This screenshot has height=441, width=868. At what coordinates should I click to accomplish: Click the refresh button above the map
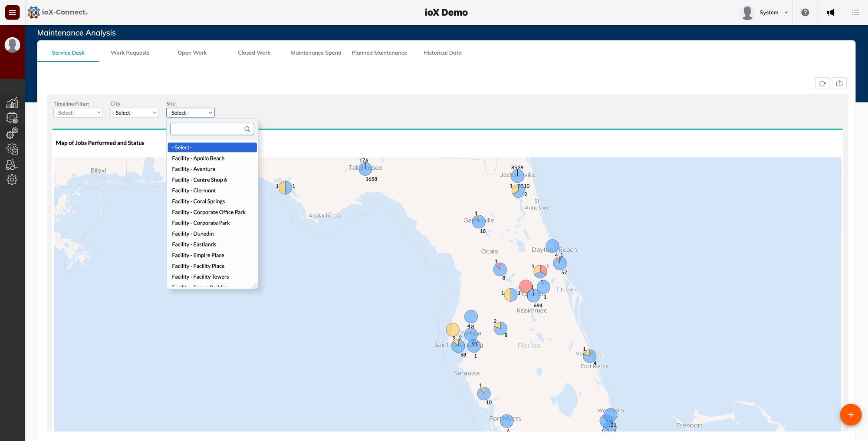pyautogui.click(x=822, y=83)
